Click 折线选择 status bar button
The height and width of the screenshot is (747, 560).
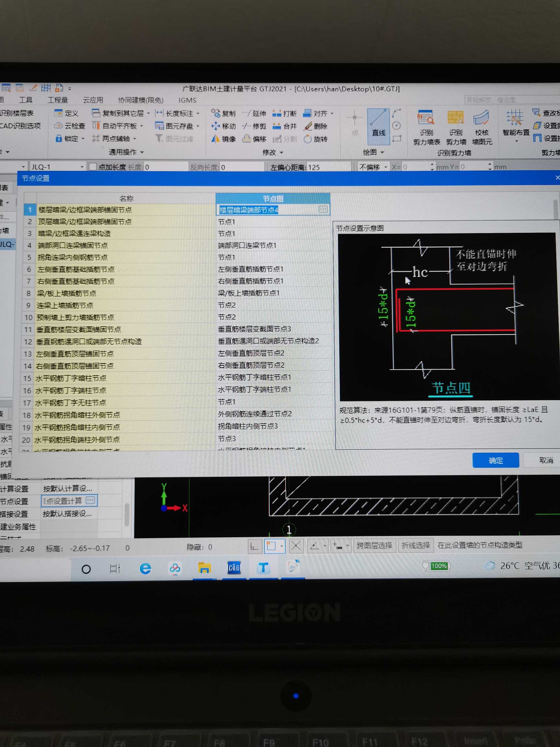[415, 545]
